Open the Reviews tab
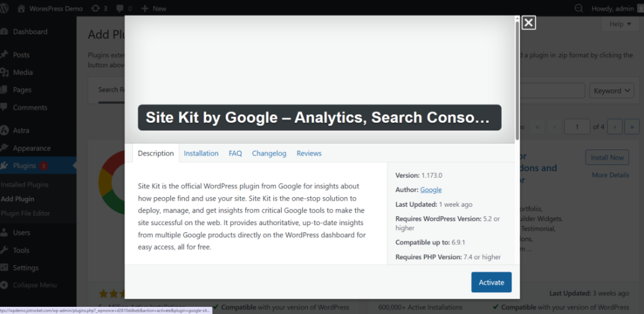This screenshot has width=644, height=314. (x=309, y=153)
